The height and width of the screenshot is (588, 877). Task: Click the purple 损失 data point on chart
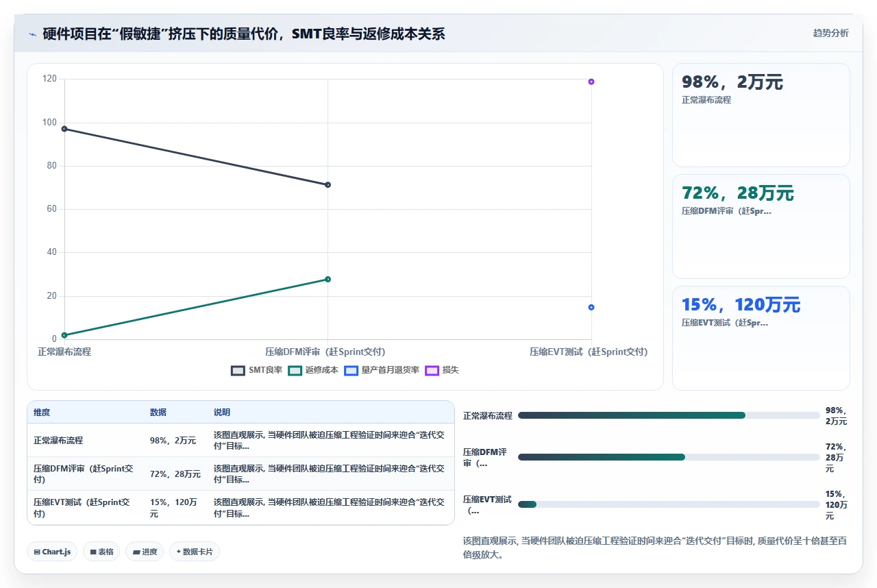591,82
